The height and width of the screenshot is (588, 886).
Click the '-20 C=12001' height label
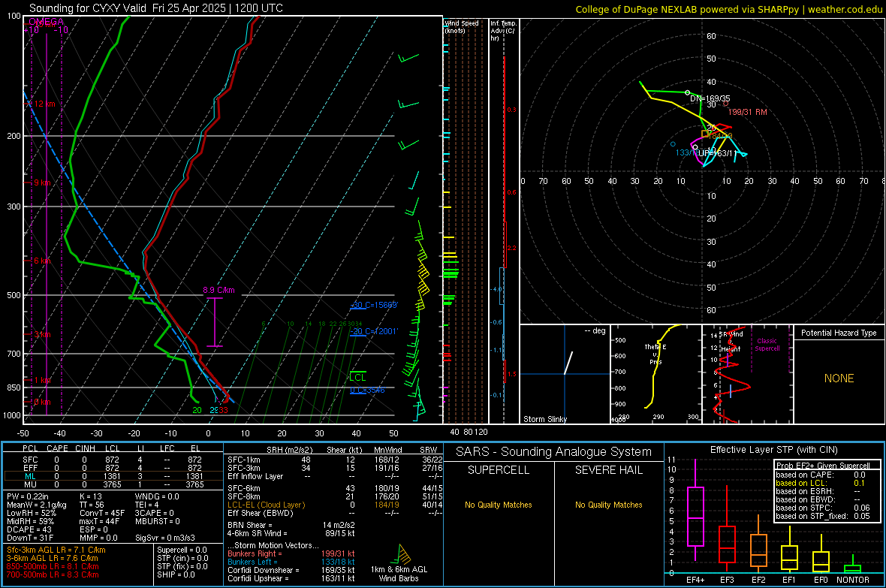[374, 331]
